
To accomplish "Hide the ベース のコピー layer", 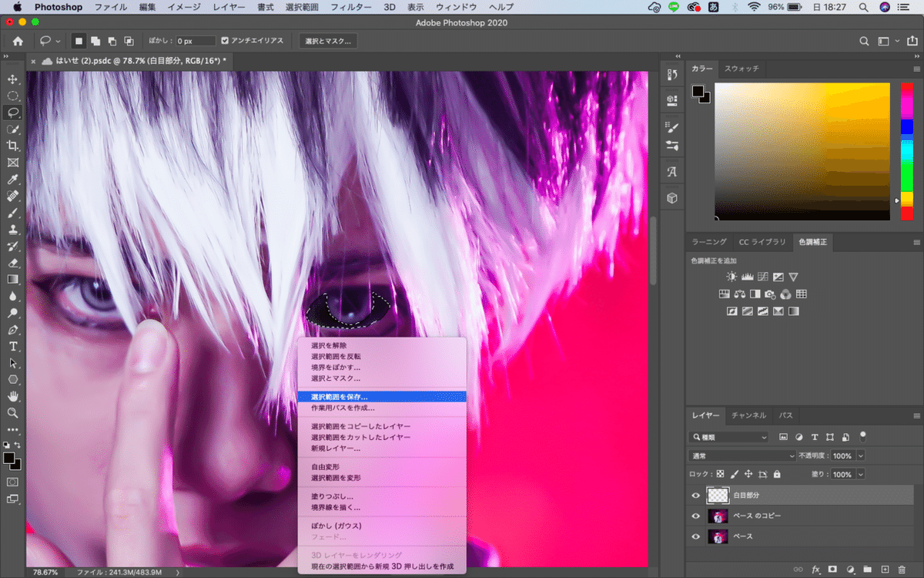I will tap(696, 516).
